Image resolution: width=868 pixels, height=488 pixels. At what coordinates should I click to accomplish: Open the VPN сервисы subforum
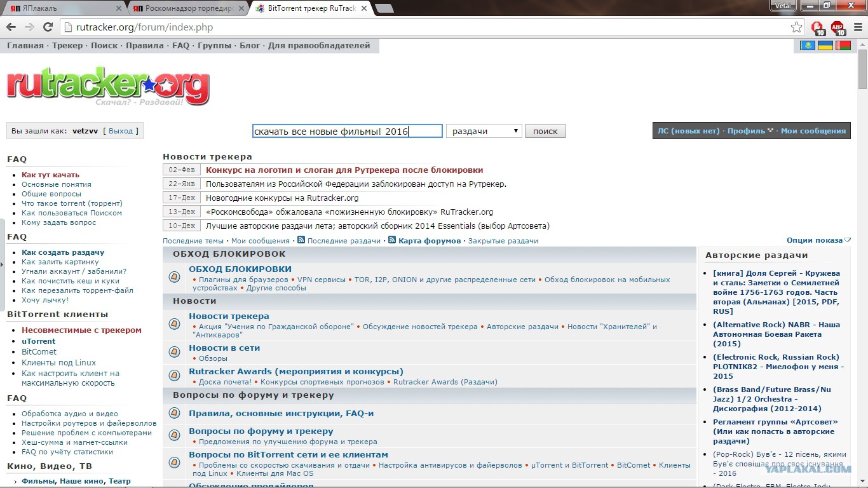pyautogui.click(x=322, y=280)
